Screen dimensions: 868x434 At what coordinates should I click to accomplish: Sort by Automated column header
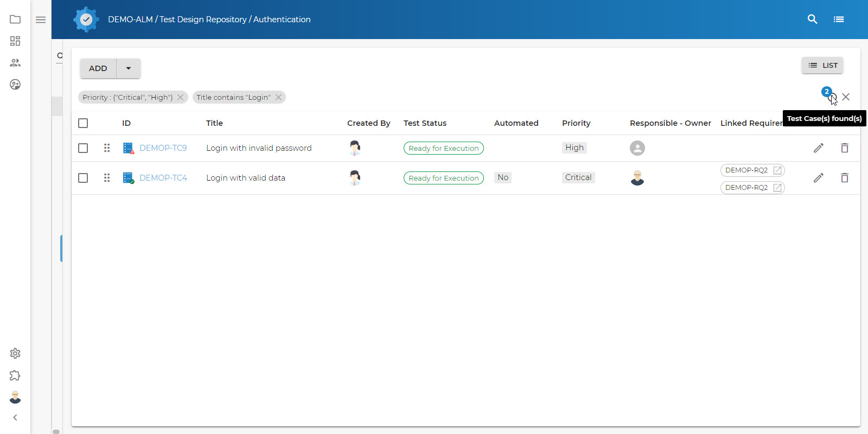pyautogui.click(x=516, y=123)
